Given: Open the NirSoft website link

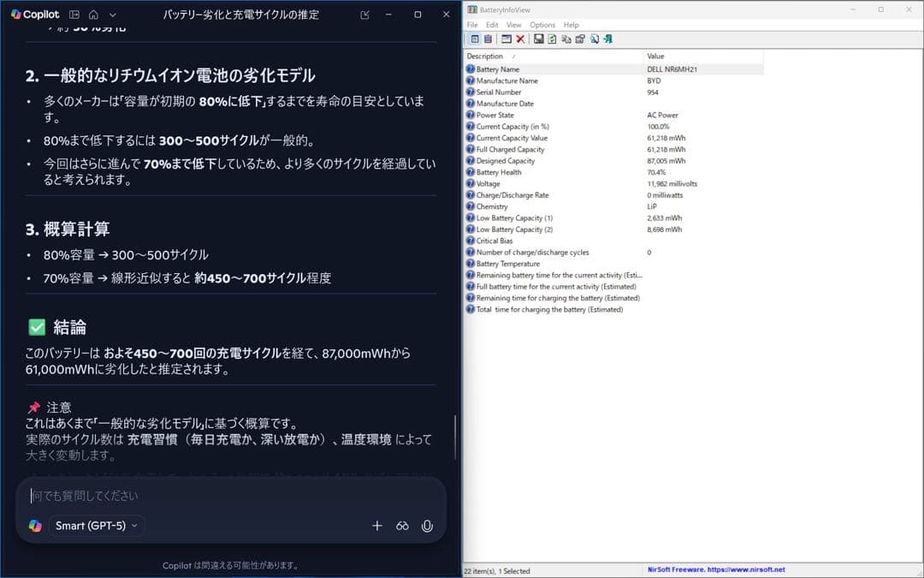Looking at the screenshot, I should (714, 570).
